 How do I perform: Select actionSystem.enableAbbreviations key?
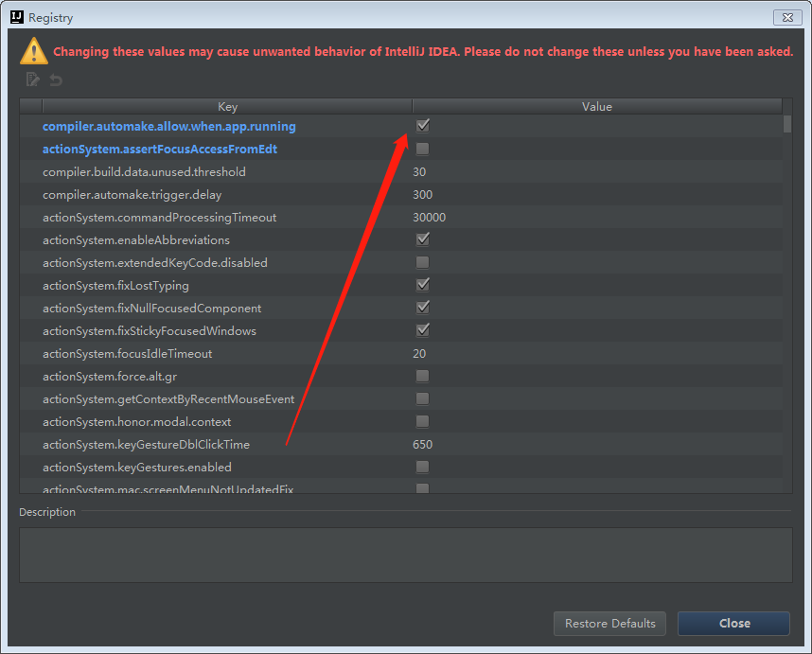136,240
